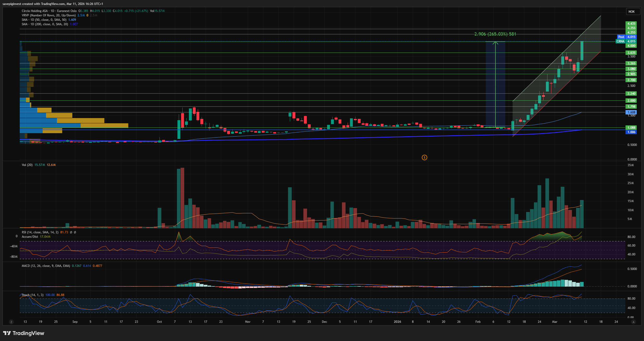Click the 2.906 (265.03%) measurement label
644x341 pixels.
coord(495,34)
